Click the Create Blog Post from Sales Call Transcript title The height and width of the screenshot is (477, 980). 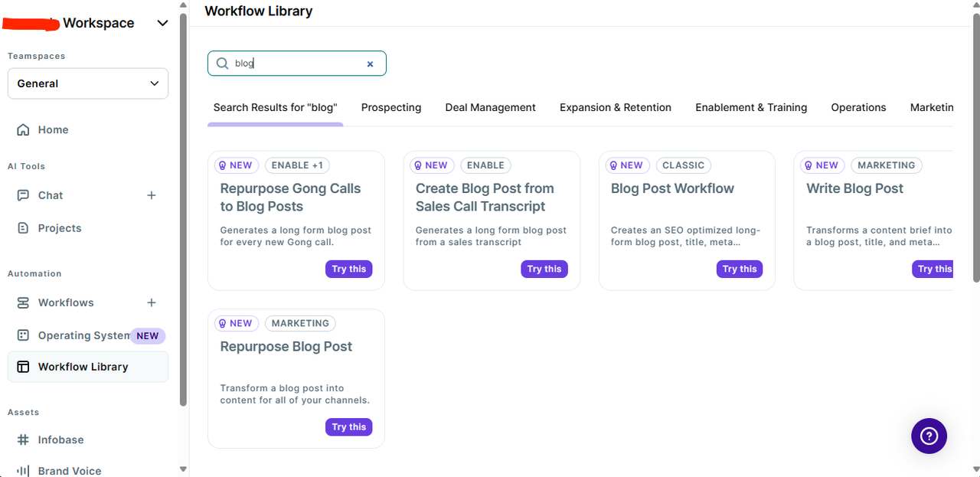coord(485,198)
